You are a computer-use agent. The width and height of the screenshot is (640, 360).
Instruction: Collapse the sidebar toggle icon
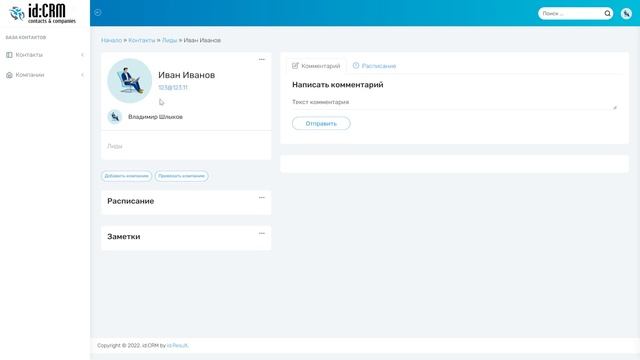click(x=98, y=13)
